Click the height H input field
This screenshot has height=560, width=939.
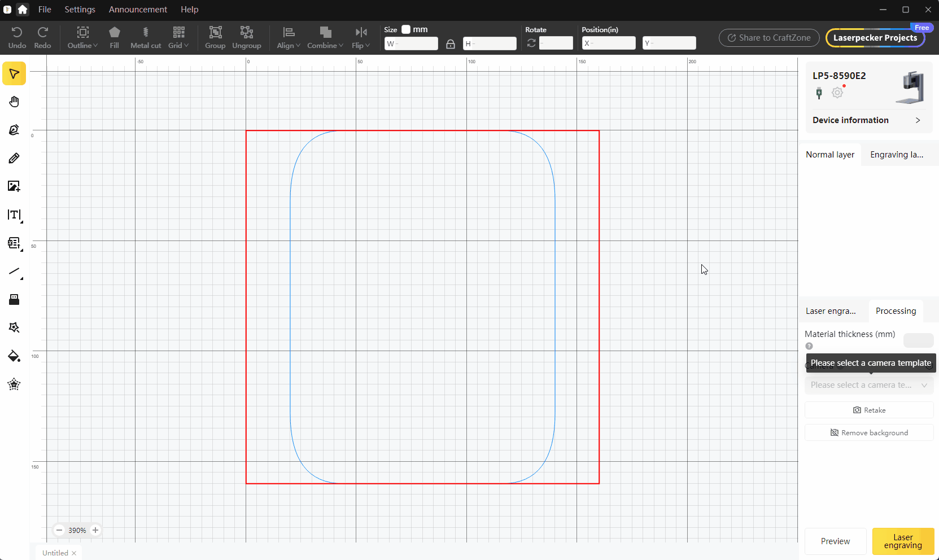click(490, 43)
